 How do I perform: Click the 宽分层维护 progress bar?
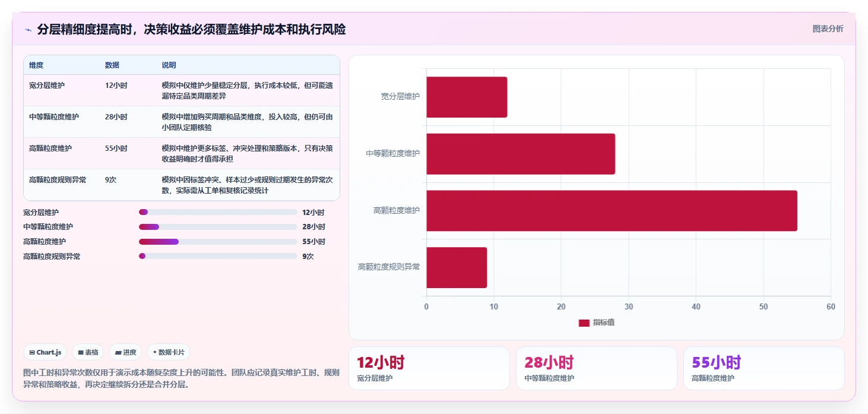[218, 212]
